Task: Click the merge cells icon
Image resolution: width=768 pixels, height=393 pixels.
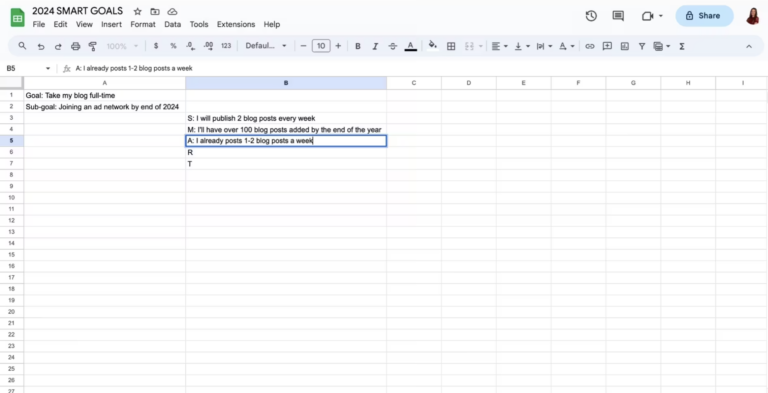Action: pyautogui.click(x=469, y=46)
